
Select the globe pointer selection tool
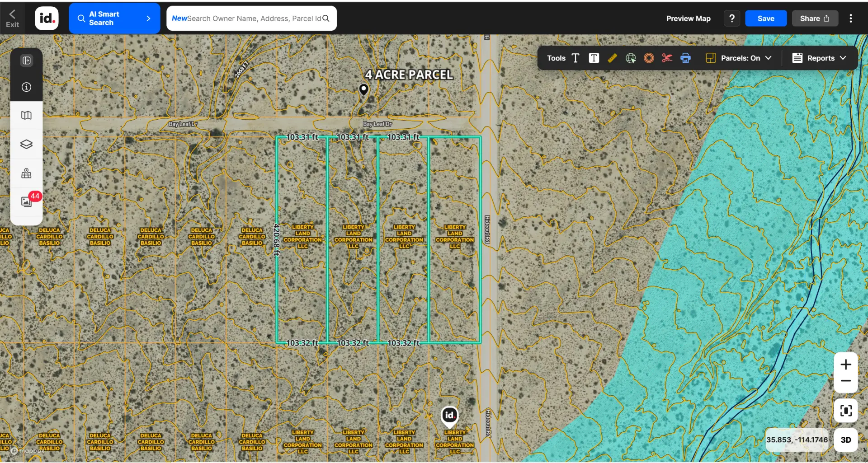(631, 58)
